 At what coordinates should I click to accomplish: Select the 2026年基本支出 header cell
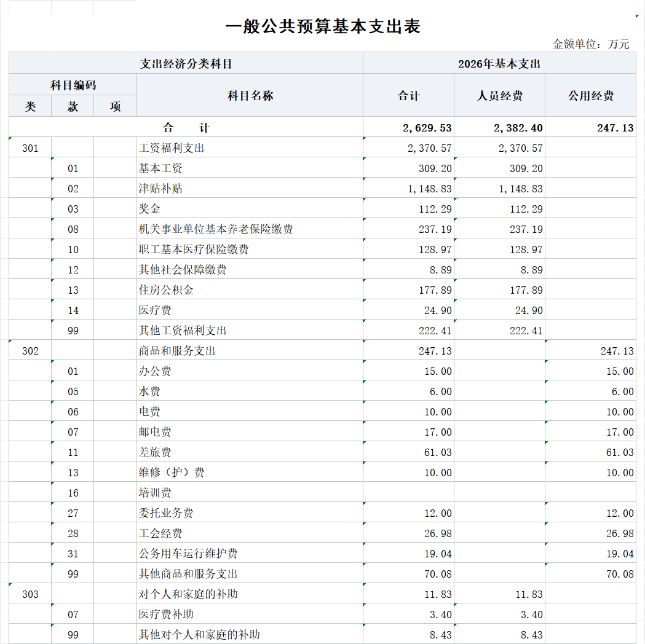[499, 63]
